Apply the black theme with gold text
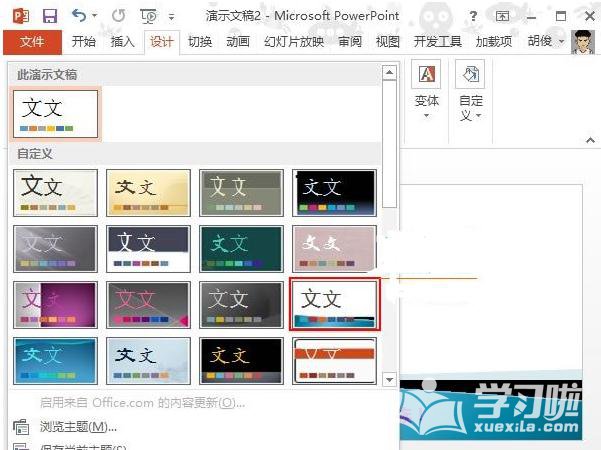The height and width of the screenshot is (450, 601). pos(241,361)
